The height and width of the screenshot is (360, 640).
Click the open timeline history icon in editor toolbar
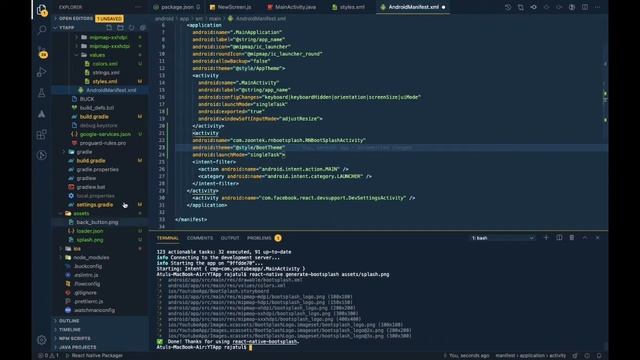(508, 7)
